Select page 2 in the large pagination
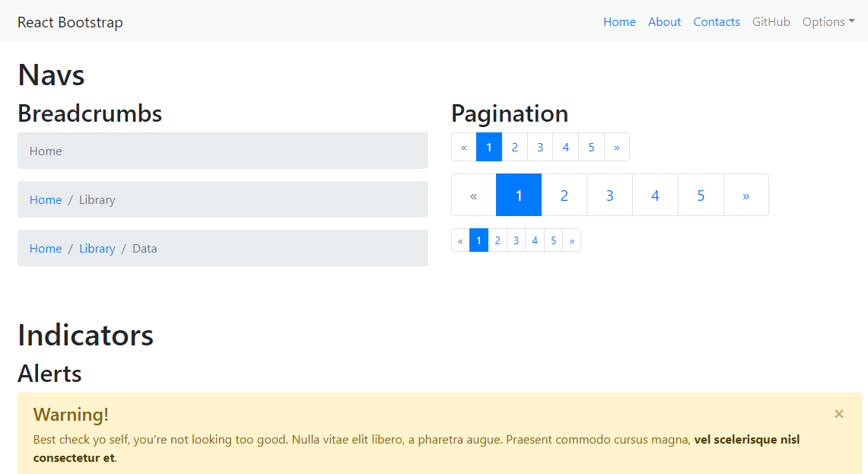The height and width of the screenshot is (474, 868). [564, 195]
